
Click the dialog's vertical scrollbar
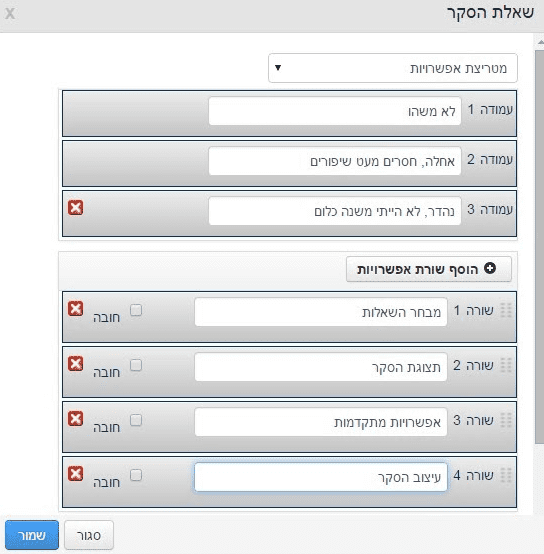pyautogui.click(x=539, y=247)
